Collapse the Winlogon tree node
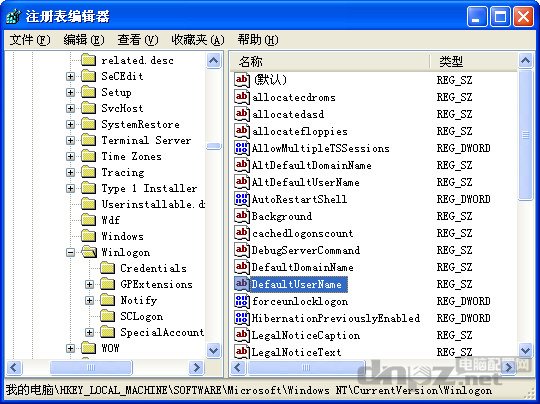Image resolution: width=540 pixels, height=404 pixels. 70,252
